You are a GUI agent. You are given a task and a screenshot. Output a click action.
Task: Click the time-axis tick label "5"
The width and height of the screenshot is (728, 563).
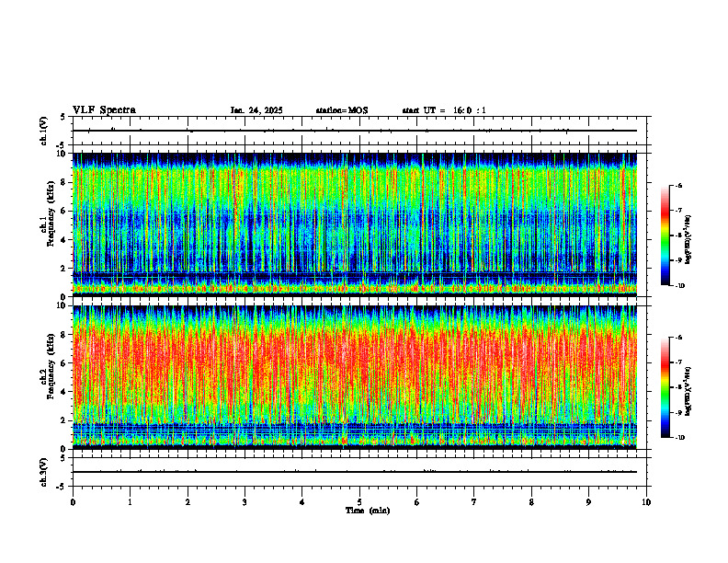point(359,502)
